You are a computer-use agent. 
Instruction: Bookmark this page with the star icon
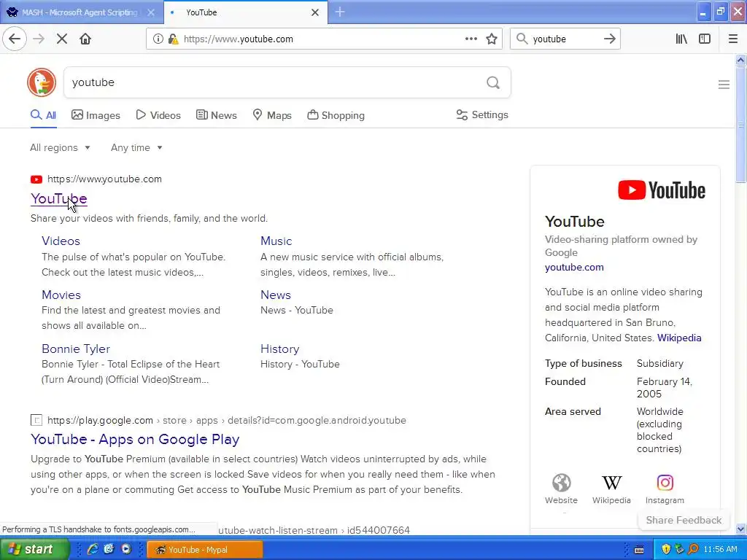pos(492,39)
